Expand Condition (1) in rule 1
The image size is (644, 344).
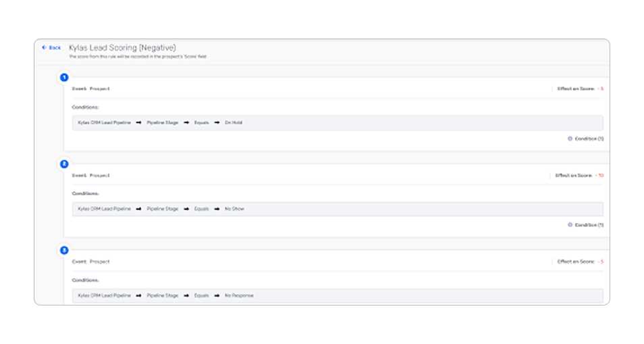589,139
